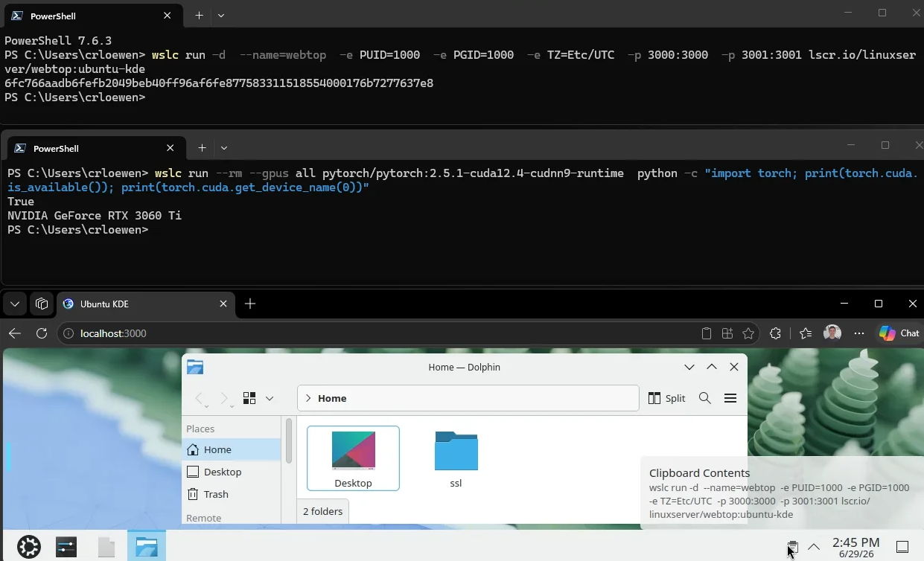924x561 pixels.
Task: Close first PowerShell tab
Action: coord(168,16)
